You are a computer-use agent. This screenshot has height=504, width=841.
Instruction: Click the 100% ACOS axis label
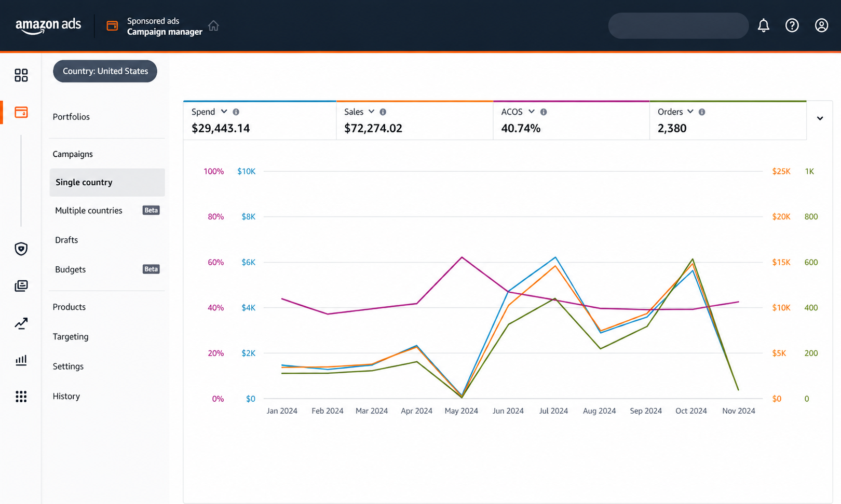click(214, 171)
